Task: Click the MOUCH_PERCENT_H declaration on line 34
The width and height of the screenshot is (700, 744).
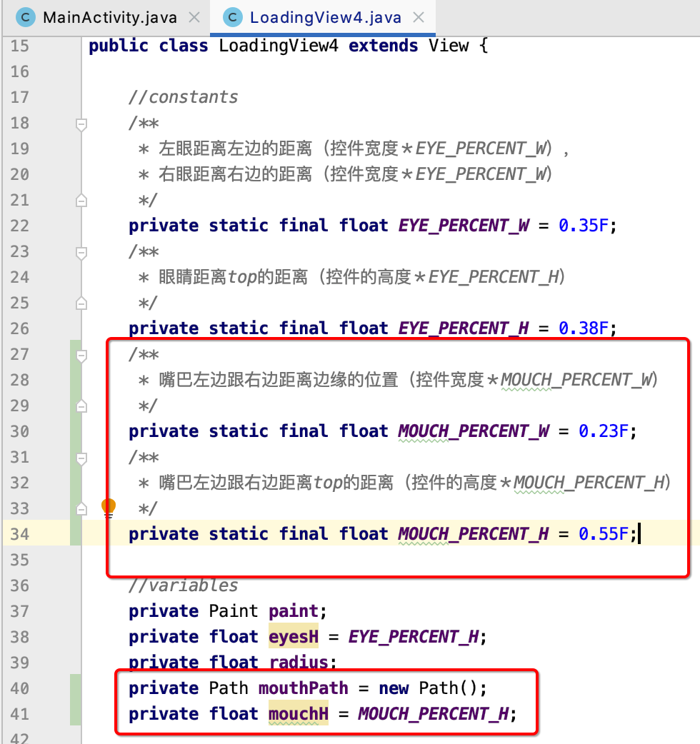Action: click(474, 534)
